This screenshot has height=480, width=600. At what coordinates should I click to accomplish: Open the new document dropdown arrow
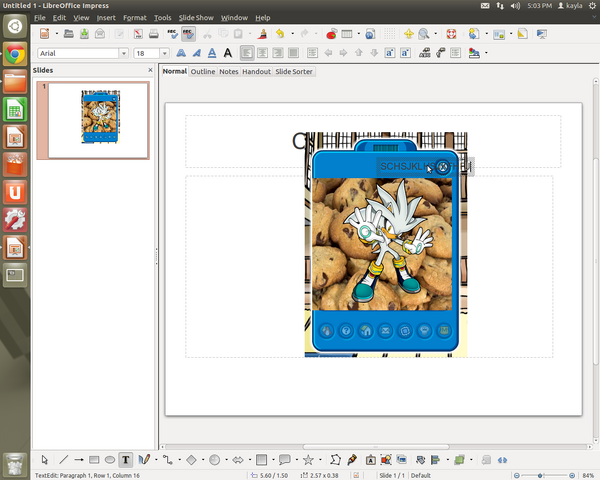click(x=57, y=34)
